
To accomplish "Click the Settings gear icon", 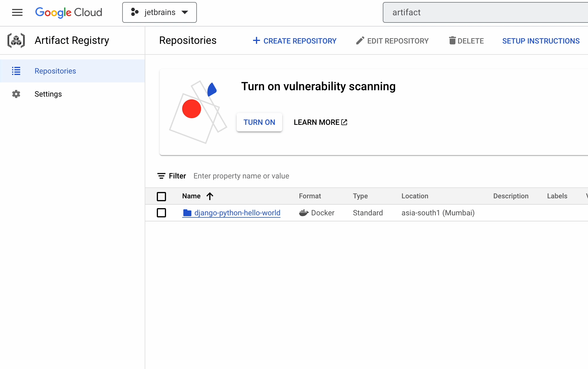I will click(16, 94).
